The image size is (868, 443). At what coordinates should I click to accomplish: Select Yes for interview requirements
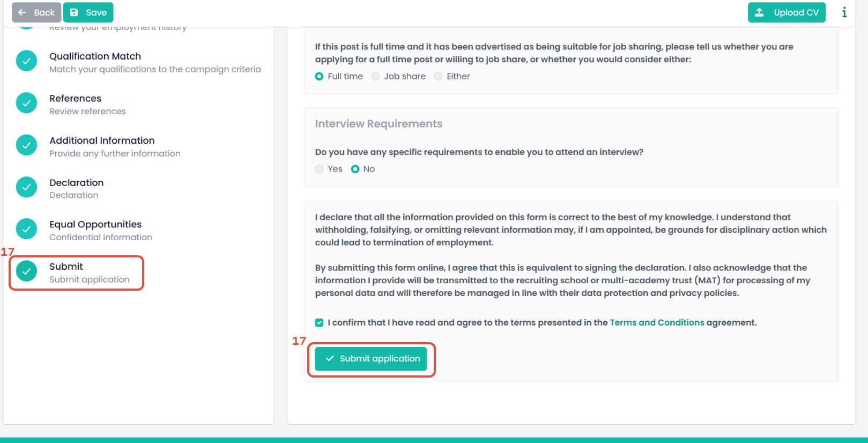320,169
